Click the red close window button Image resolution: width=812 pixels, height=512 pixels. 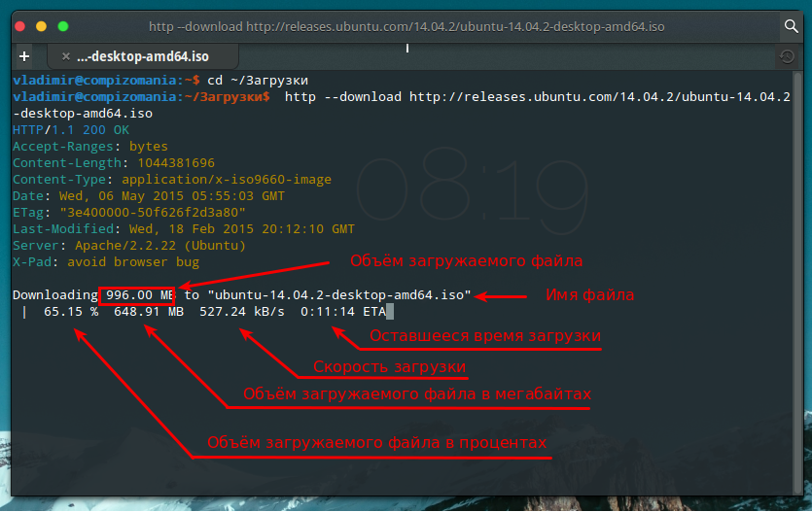(20, 26)
